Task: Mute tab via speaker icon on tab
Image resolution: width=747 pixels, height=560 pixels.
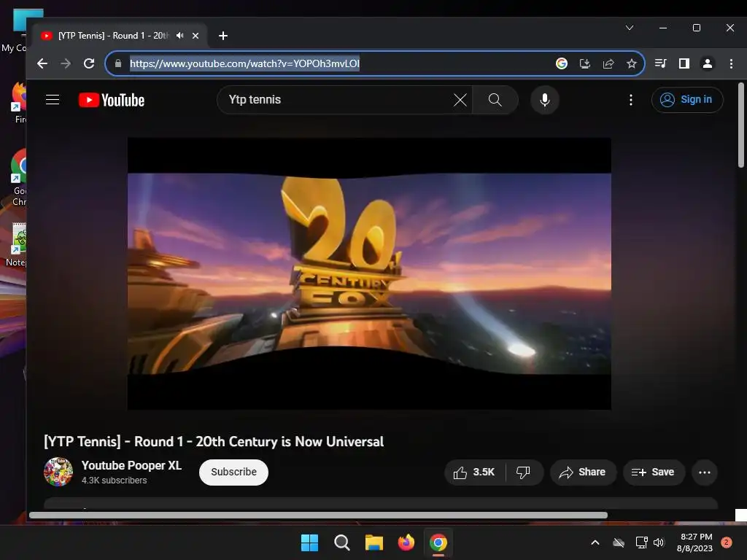Action: point(180,36)
